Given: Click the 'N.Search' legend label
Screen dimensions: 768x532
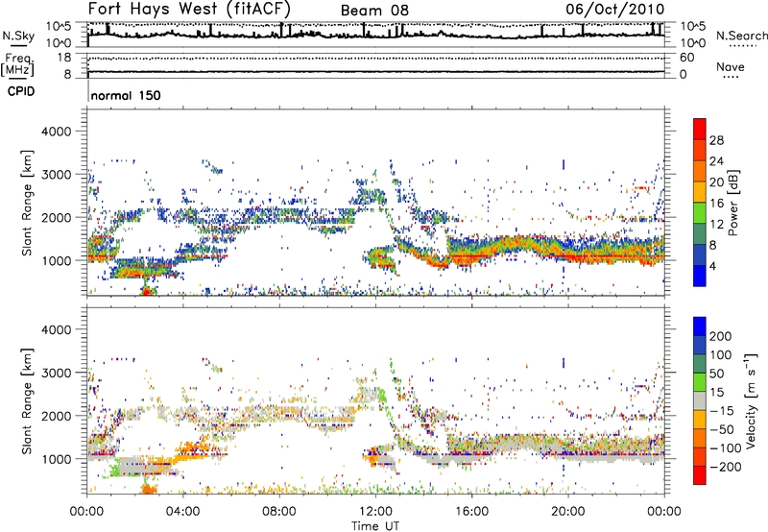Looking at the screenshot, I should [x=741, y=36].
